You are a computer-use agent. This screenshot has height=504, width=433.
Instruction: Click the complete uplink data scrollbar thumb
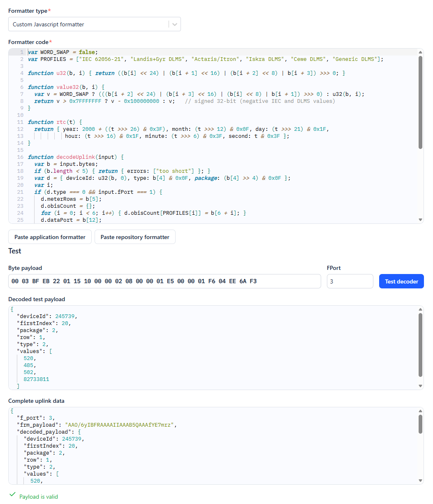pos(420,424)
